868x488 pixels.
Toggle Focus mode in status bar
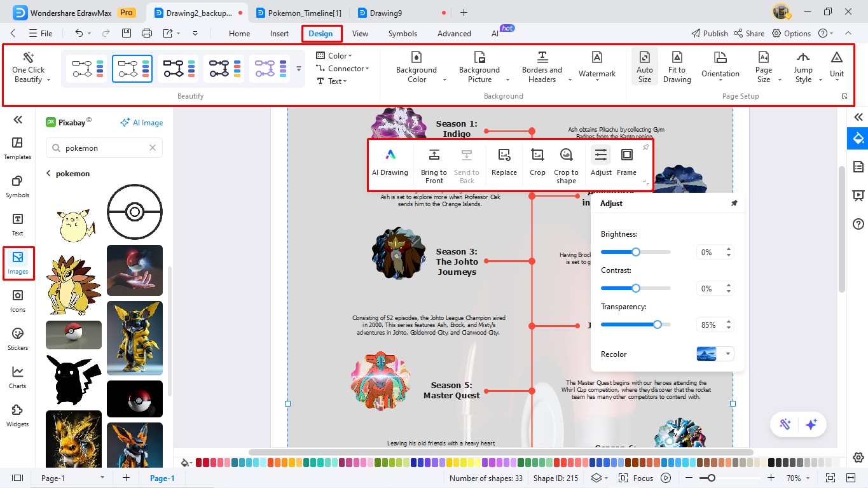tap(635, 478)
